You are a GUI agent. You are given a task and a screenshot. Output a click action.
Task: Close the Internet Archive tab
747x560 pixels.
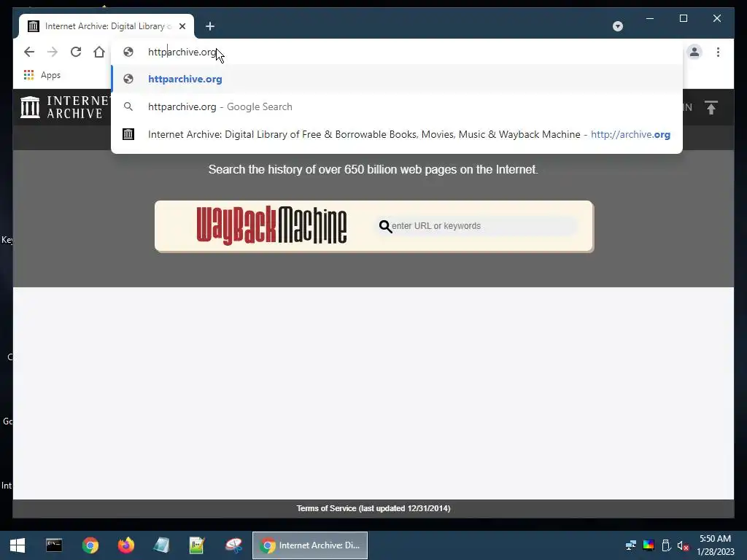[182, 26]
